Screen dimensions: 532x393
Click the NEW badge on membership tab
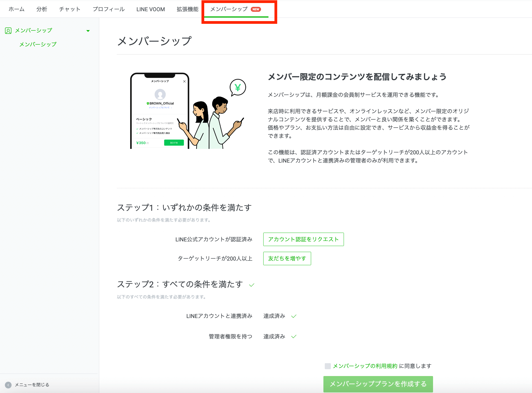click(256, 9)
